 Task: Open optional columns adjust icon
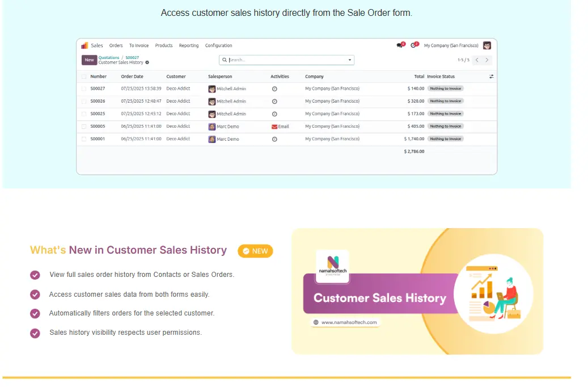(491, 77)
